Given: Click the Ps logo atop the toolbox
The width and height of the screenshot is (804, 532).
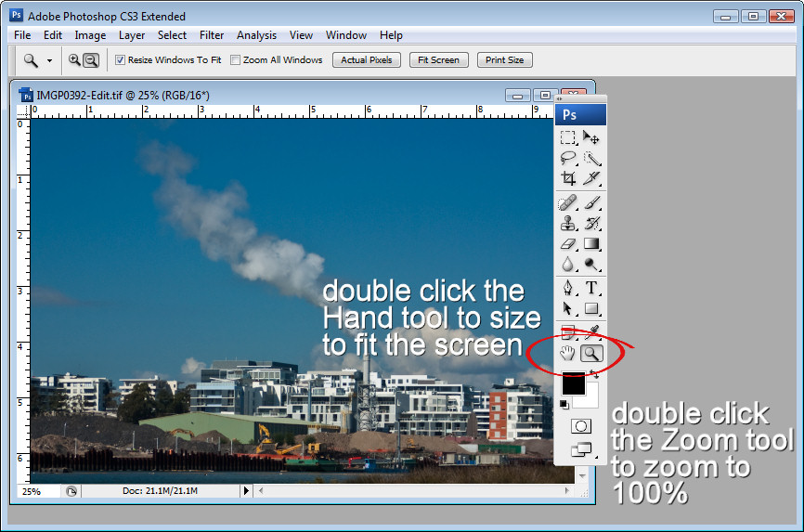Looking at the screenshot, I should pos(580,115).
